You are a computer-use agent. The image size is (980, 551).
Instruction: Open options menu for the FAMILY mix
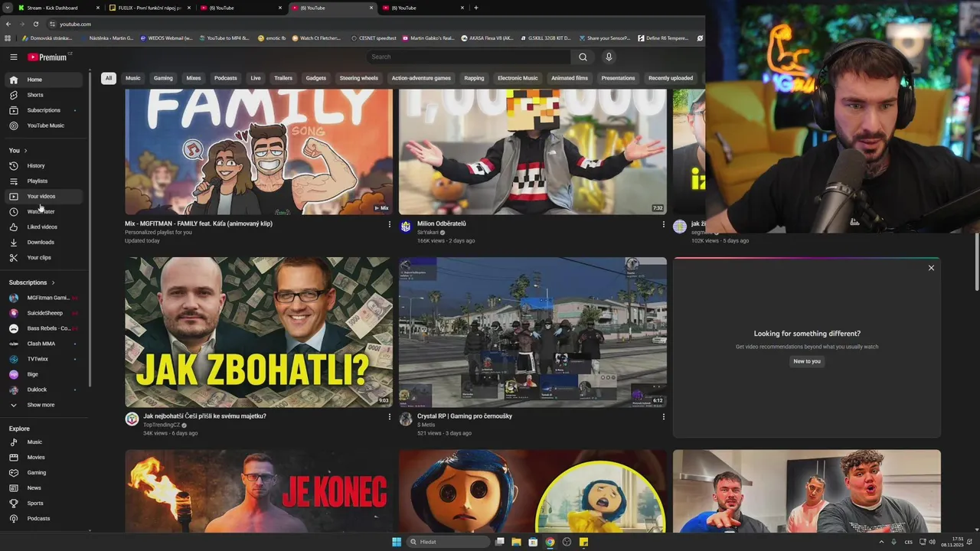[x=389, y=224]
